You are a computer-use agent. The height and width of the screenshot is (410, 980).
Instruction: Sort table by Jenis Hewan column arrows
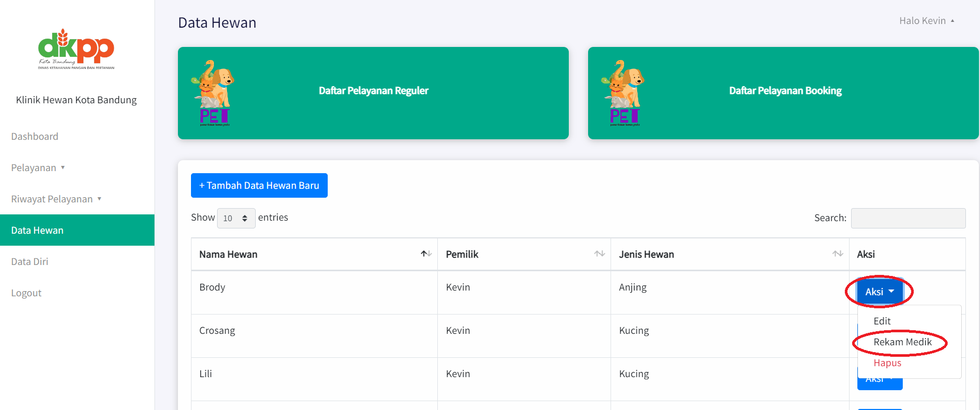coord(838,254)
